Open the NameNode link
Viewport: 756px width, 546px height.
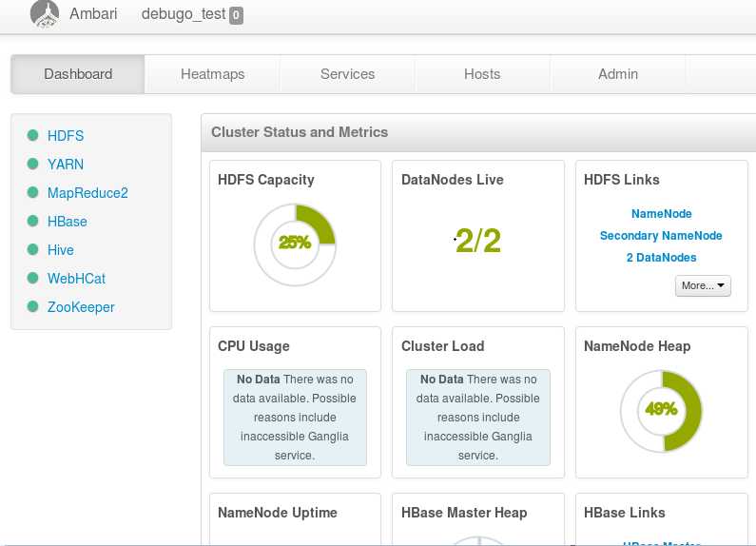pos(661,214)
